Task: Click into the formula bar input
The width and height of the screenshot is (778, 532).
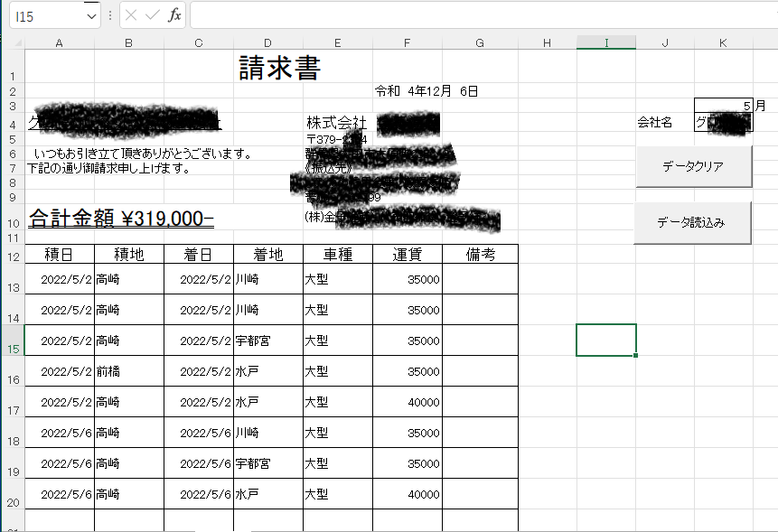Action: 483,15
